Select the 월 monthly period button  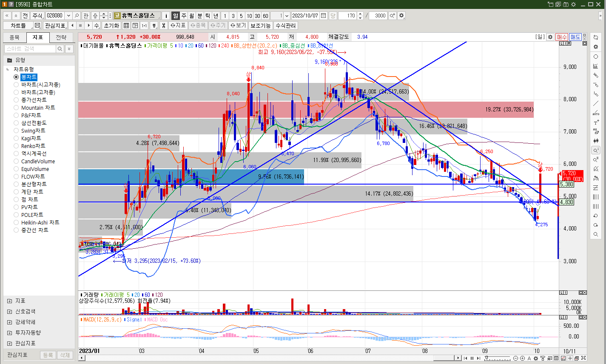tap(192, 16)
